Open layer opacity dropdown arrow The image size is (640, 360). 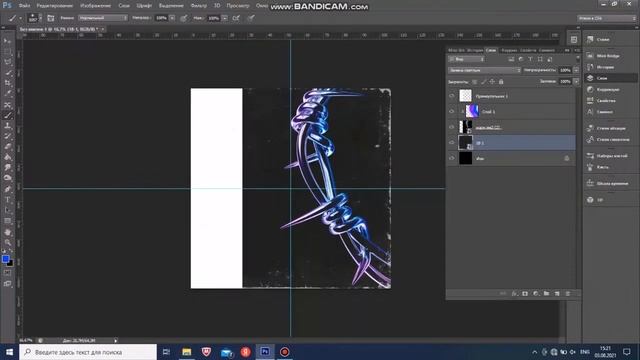(x=576, y=70)
